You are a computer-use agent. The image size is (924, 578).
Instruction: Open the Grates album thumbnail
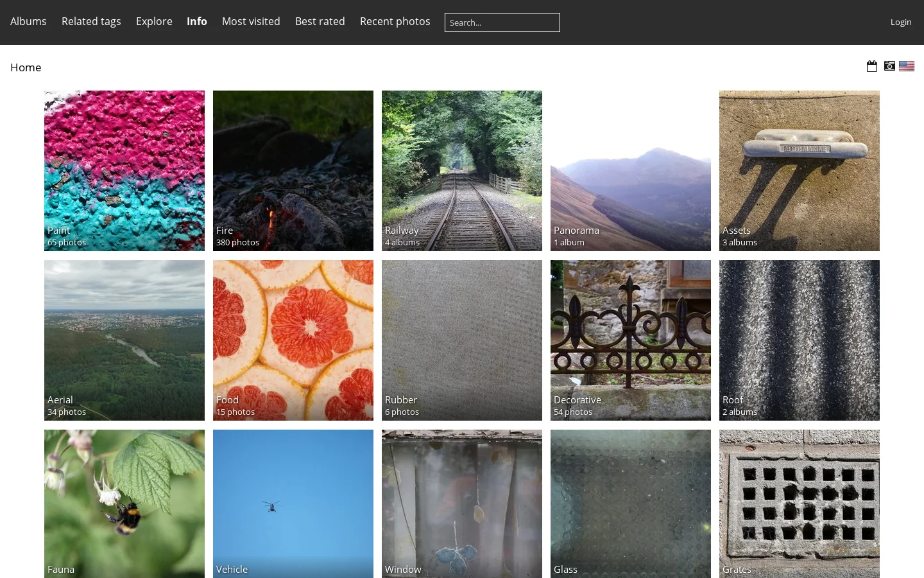pos(800,504)
